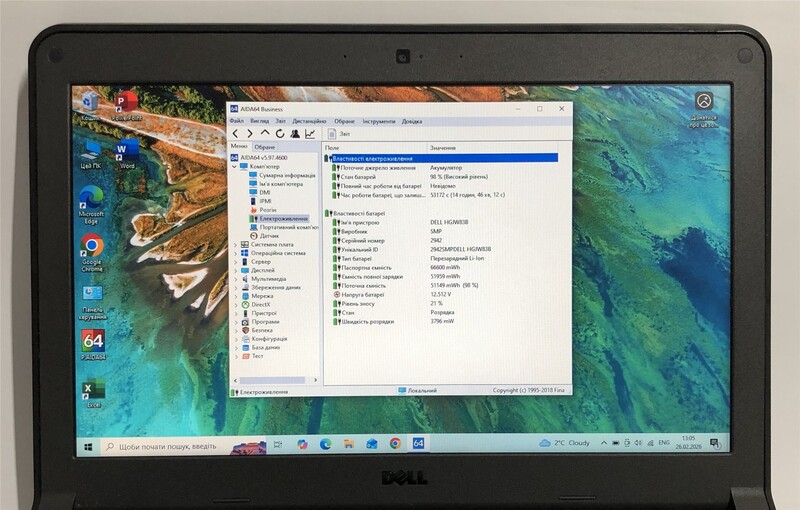
Task: Open File Explorer from the taskbar
Action: [x=348, y=444]
